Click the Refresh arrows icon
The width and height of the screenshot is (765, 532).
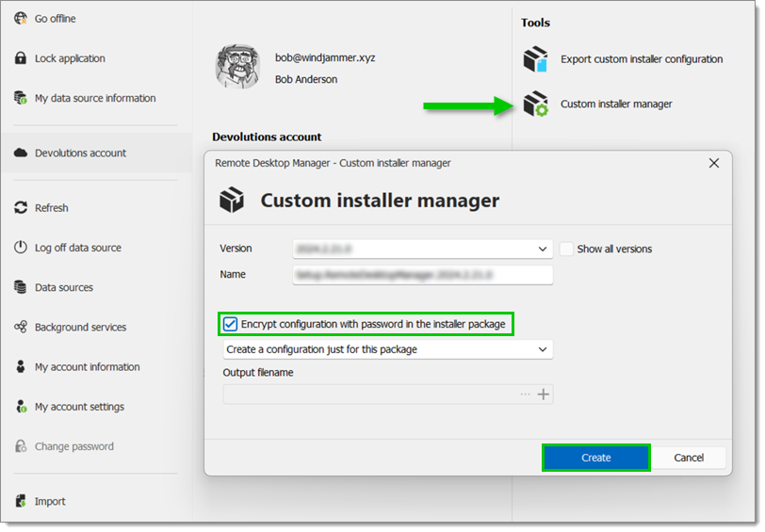[21, 208]
